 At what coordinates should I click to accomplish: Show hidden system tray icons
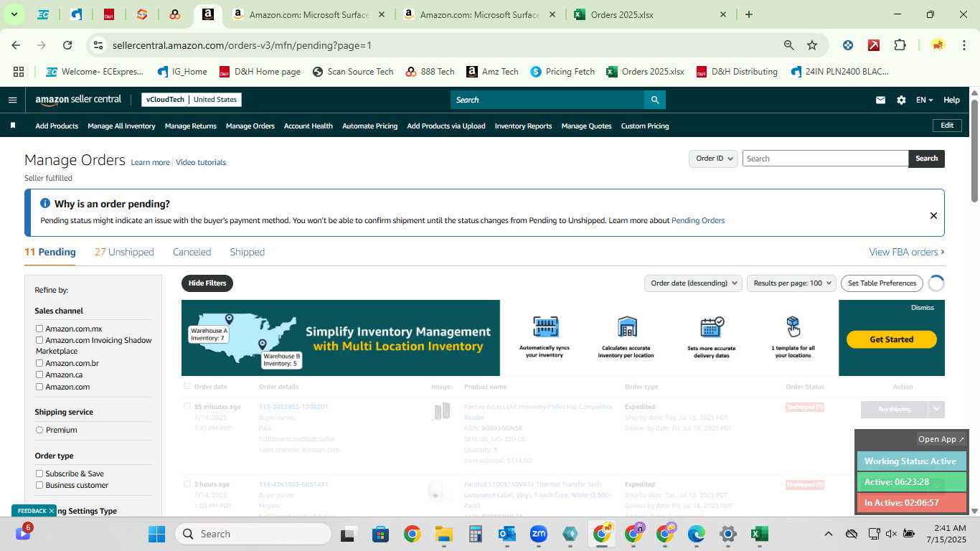click(x=828, y=534)
